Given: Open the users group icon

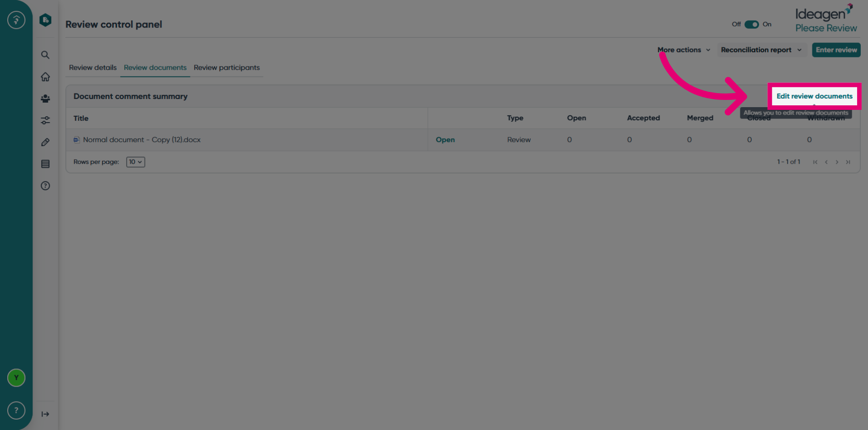Looking at the screenshot, I should pyautogui.click(x=45, y=99).
